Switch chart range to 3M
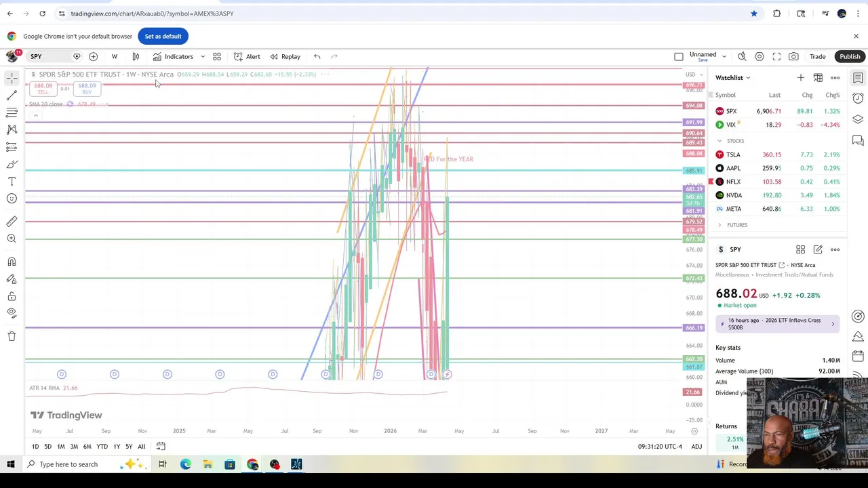 coord(74,447)
